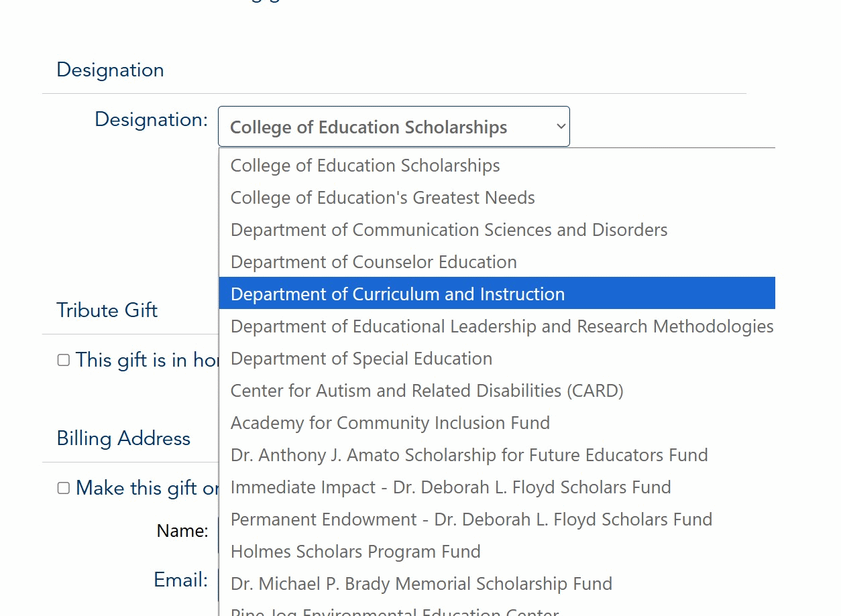The height and width of the screenshot is (616, 841).
Task: Choose Dr. Michael P. Brady Memorial Scholarship Fund
Action: (x=421, y=583)
